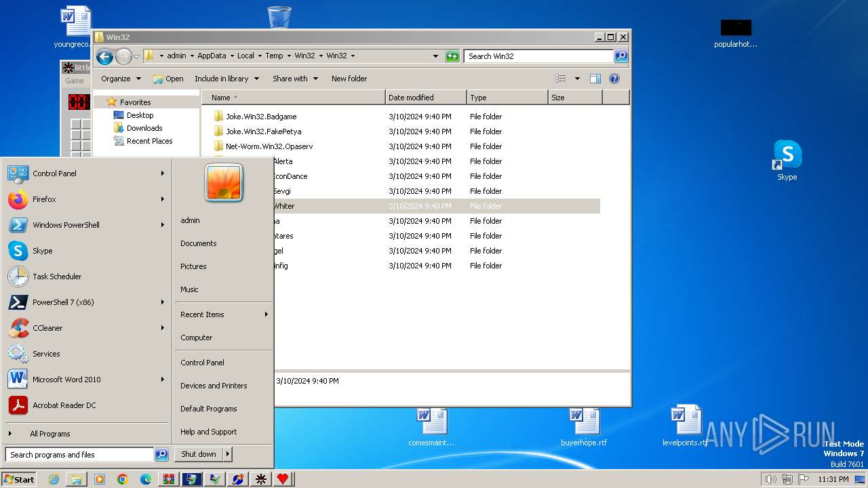Click Change your view icon in Explorer
The width and height of the screenshot is (868, 488).
click(561, 79)
